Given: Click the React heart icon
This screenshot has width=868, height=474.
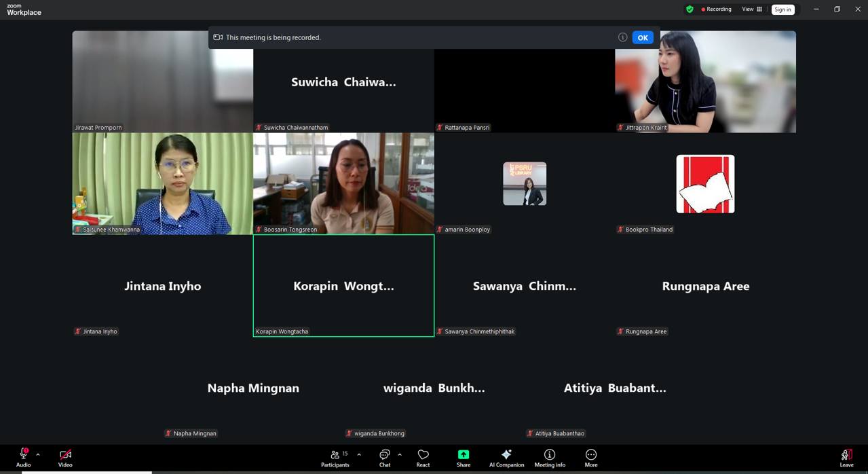Looking at the screenshot, I should (423, 457).
